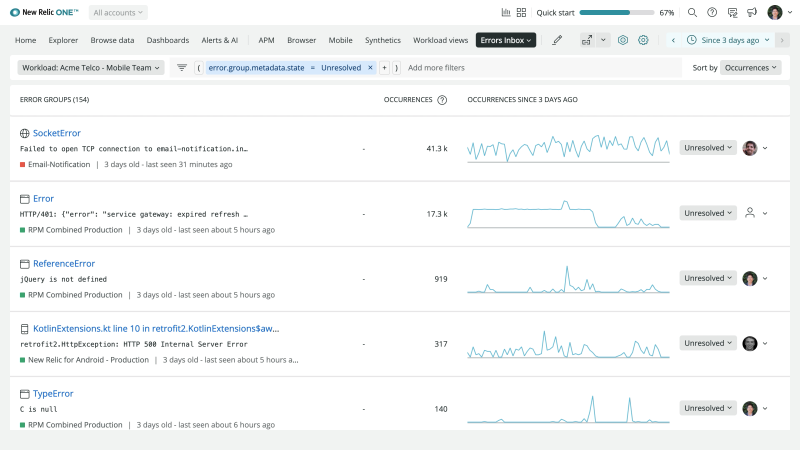Click the filter lines icon

pyautogui.click(x=182, y=67)
